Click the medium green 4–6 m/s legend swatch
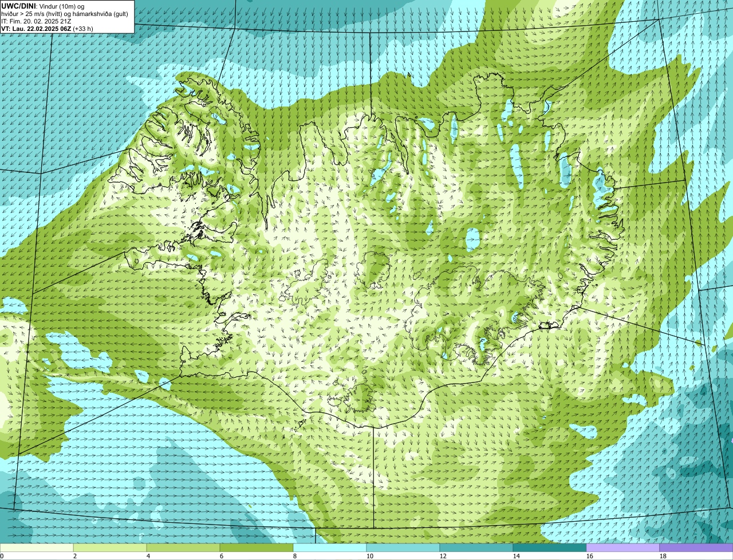The height and width of the screenshot is (560, 733). [183, 548]
